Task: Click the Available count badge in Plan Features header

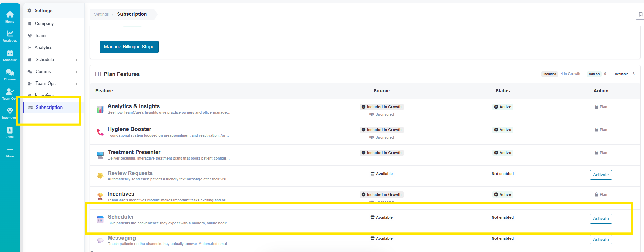Action: 621,74
